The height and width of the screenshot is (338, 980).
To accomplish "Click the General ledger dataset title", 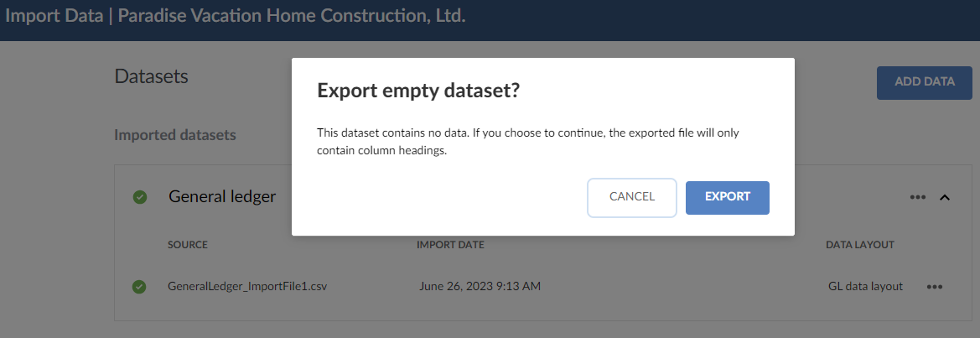I will pos(222,196).
